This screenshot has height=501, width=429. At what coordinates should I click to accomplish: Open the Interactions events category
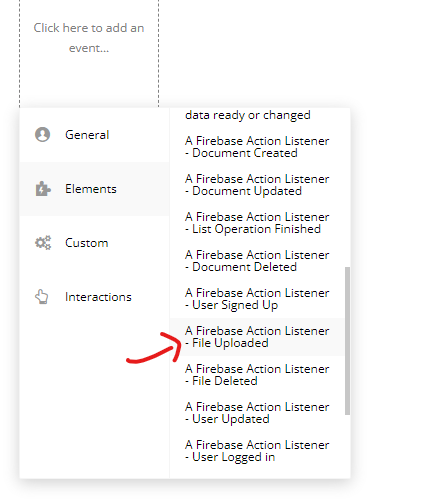coord(95,297)
